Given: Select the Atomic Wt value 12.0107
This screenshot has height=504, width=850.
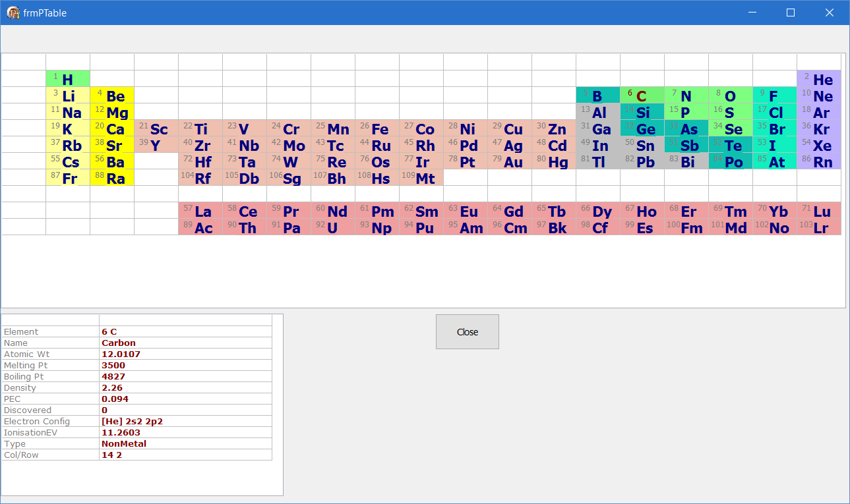Looking at the screenshot, I should pos(185,354).
